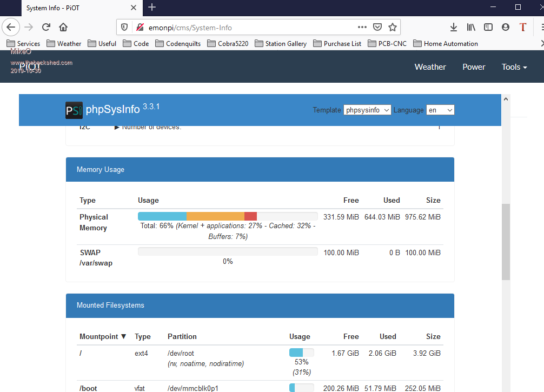Click the Physical Memory usage bar
544x392 pixels.
[228, 216]
